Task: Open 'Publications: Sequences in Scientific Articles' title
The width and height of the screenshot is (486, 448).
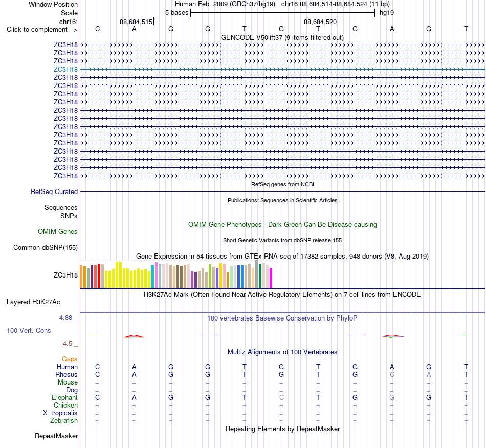Action: tap(282, 200)
